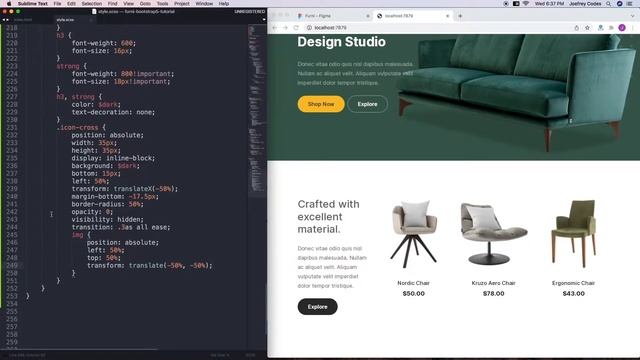Image resolution: width=640 pixels, height=360 pixels.
Task: Open the Nordic Chair product image
Action: point(413,234)
